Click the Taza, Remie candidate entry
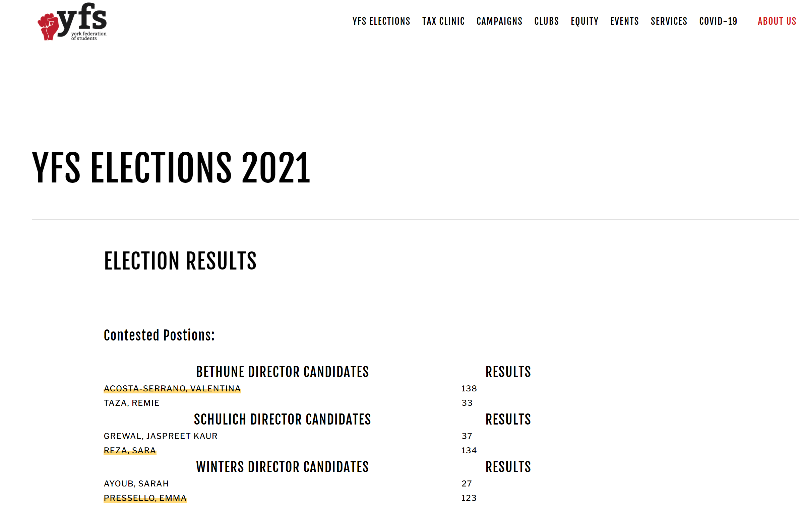The image size is (802, 532). 131,403
